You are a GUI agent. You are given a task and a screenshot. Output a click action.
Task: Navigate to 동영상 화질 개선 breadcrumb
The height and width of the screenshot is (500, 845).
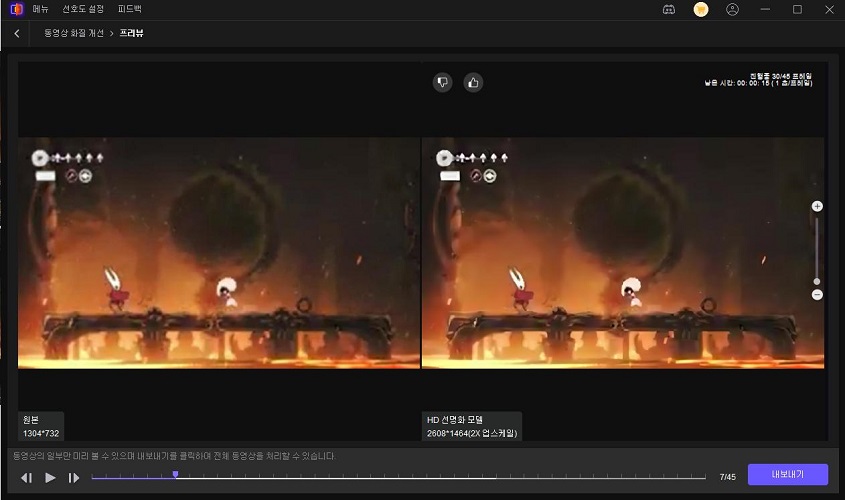[x=74, y=33]
